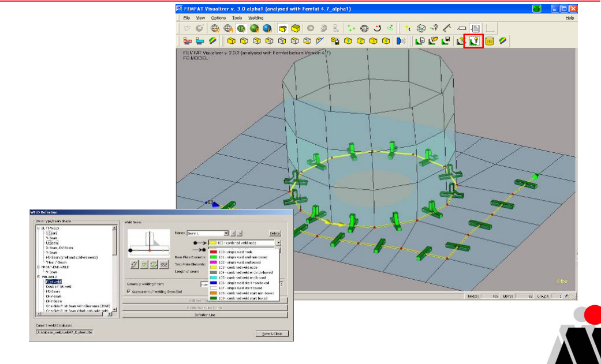Click the yellow box icon numbered 2
The width and height of the screenshot is (601, 364).
[x=361, y=41]
